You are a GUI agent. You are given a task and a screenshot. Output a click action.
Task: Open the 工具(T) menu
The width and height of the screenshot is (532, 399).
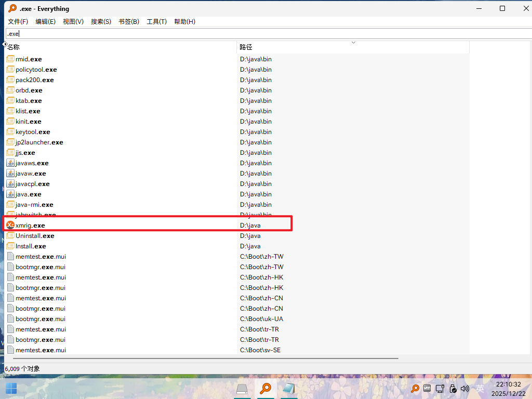[156, 21]
